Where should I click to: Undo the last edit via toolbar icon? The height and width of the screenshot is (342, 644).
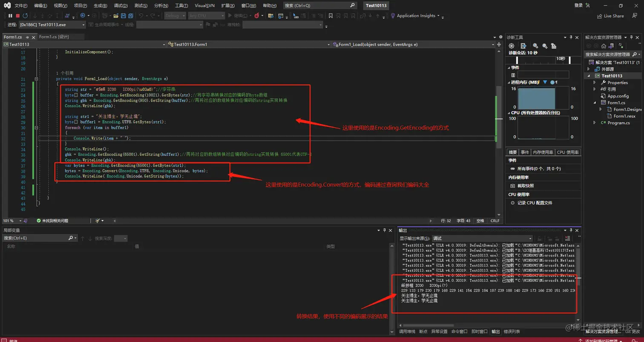[141, 16]
